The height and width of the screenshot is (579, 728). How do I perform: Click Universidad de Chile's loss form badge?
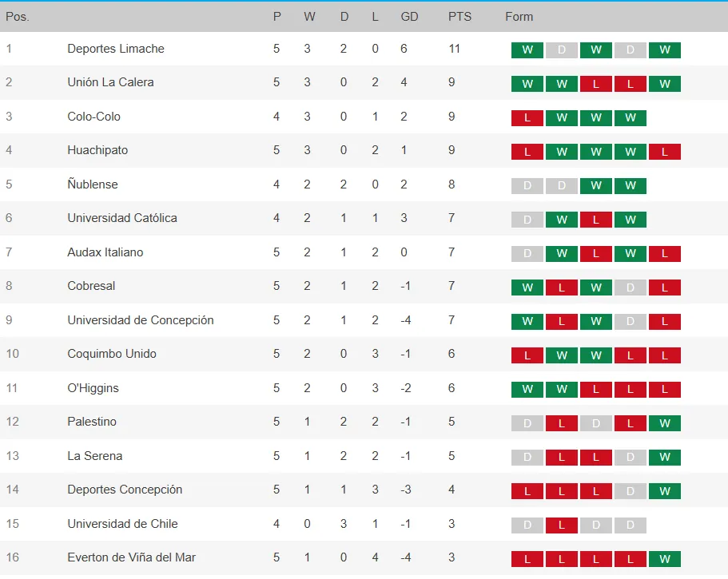pyautogui.click(x=562, y=525)
